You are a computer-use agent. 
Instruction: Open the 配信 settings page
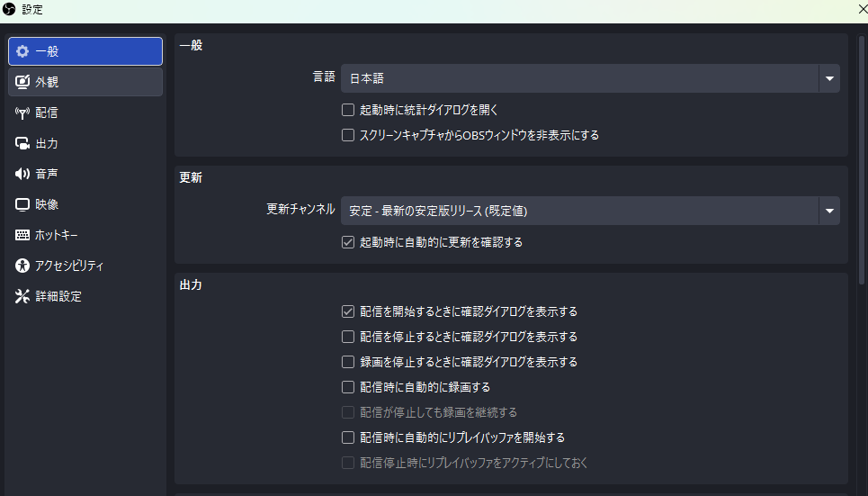coord(85,113)
